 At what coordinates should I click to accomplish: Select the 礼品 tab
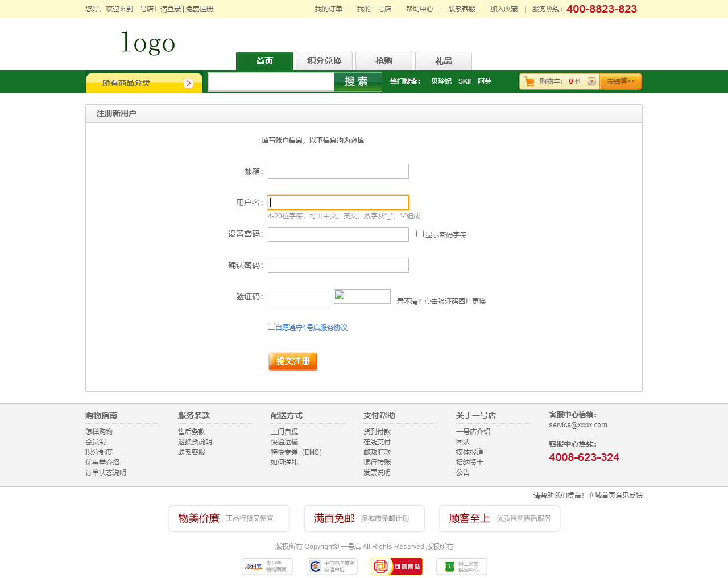(444, 61)
